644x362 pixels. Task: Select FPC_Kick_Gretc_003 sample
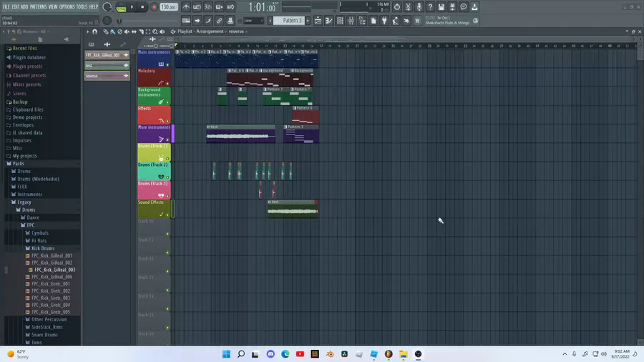pos(51,298)
